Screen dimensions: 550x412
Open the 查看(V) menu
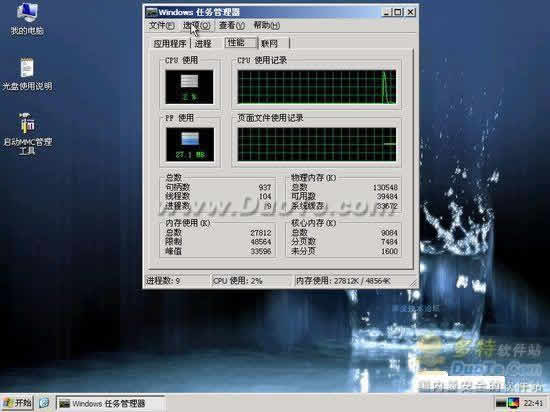point(232,26)
